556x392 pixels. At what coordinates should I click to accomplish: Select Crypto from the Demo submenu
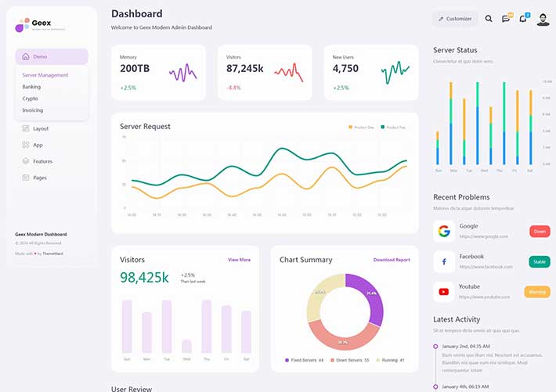(x=31, y=99)
